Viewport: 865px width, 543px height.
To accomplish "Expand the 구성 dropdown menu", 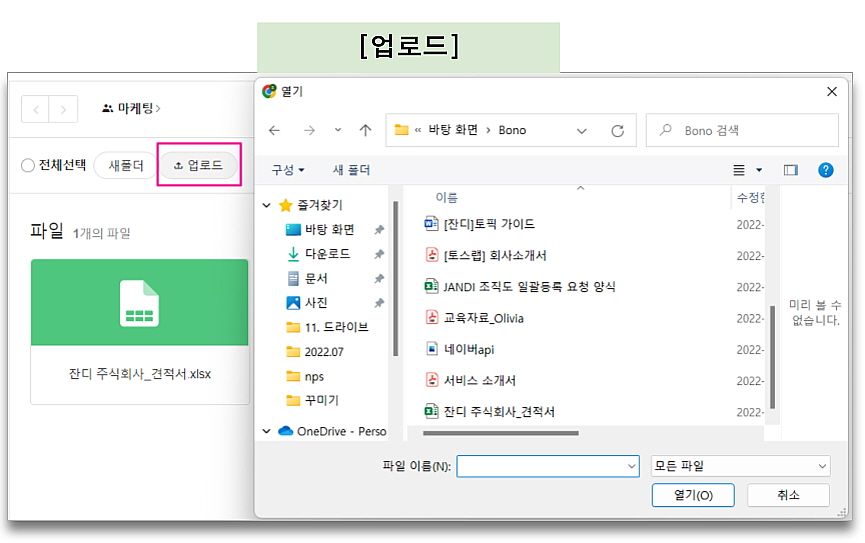I will point(288,170).
